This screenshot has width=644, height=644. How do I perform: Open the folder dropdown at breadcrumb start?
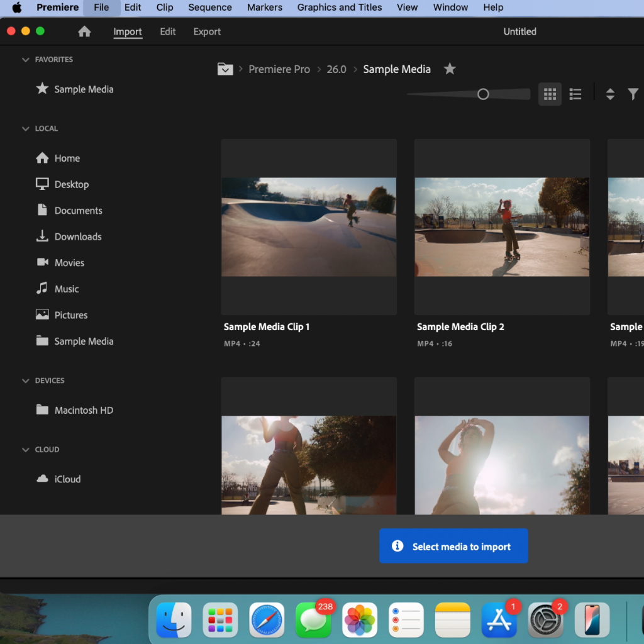[x=225, y=69]
